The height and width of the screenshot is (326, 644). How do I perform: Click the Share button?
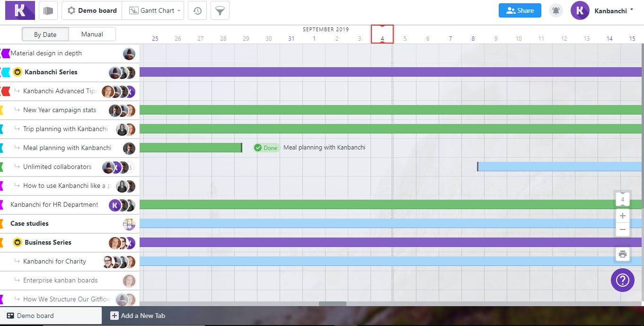(520, 10)
